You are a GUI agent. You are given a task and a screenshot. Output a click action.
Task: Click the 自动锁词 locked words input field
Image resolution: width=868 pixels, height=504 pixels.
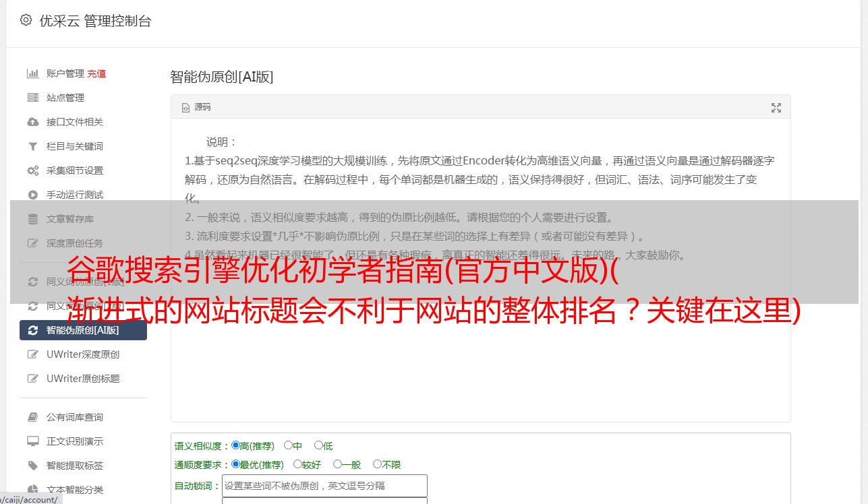(x=324, y=486)
